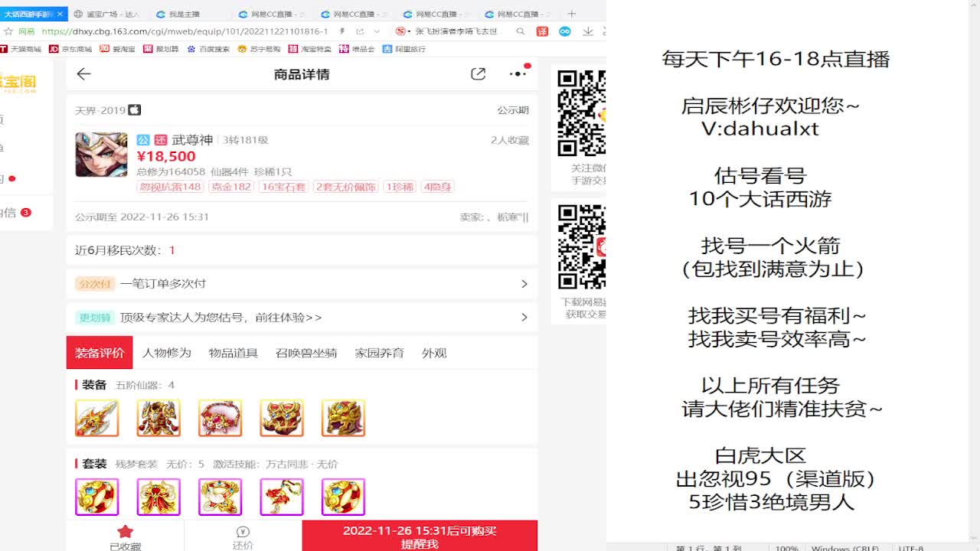
Task: Go back using the arrow beside 商品详情
Action: [83, 74]
